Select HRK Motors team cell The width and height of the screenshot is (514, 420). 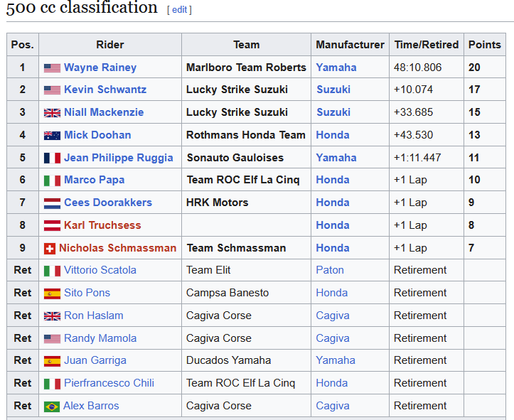pos(246,203)
